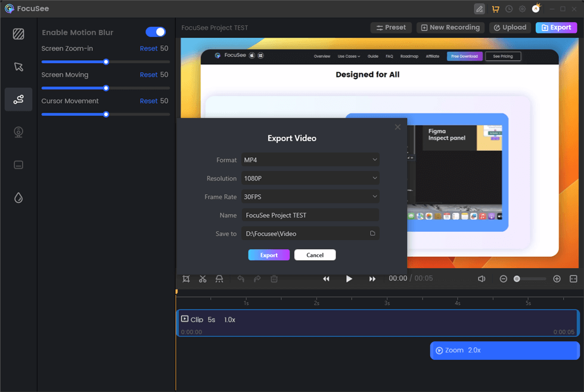Click the timeline zoom slider knob
Viewport: 584px width, 392px height.
coord(517,279)
